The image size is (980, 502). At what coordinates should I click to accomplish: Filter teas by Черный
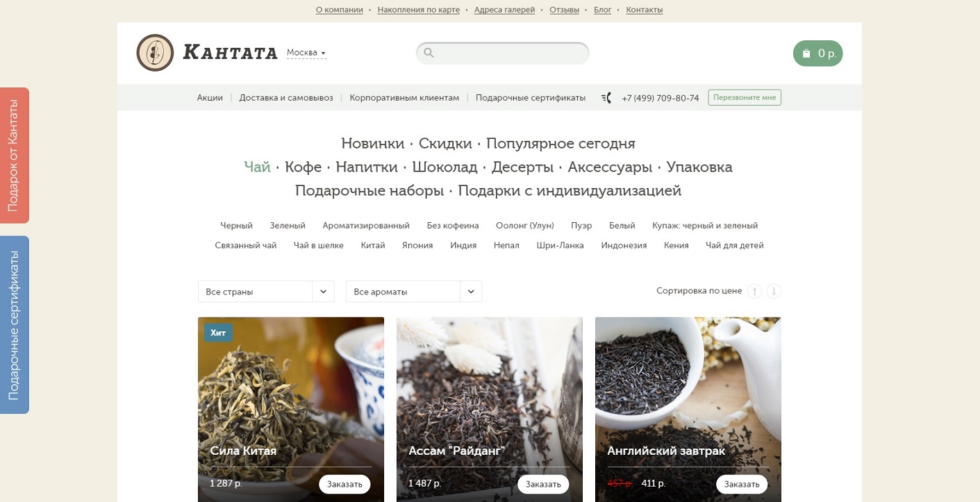point(237,226)
